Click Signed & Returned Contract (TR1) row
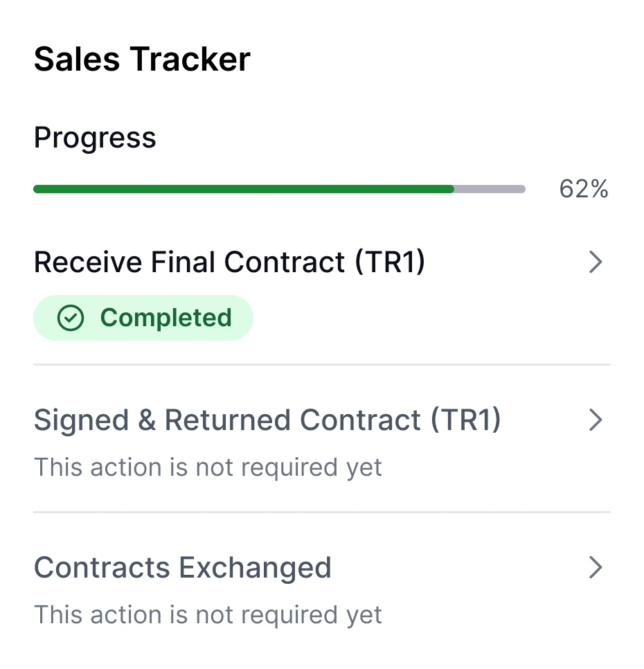This screenshot has width=644, height=669. click(267, 420)
